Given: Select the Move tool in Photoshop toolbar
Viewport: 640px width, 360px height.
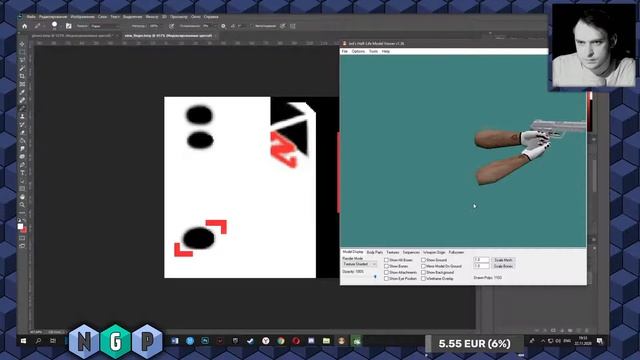Looking at the screenshot, I should [22, 44].
